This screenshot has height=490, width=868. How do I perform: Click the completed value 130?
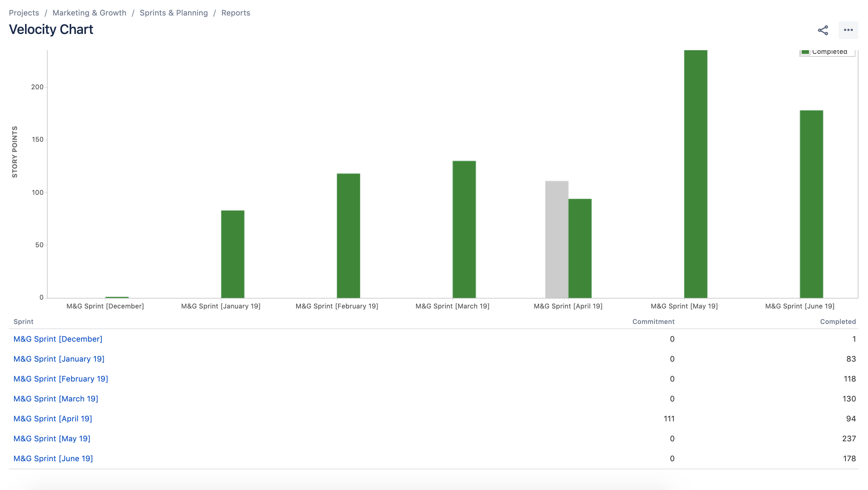point(849,399)
